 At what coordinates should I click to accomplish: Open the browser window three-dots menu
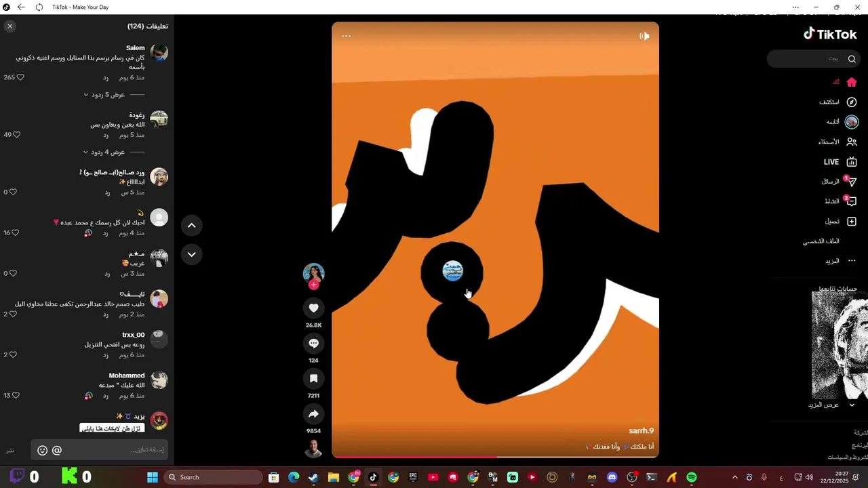click(x=795, y=7)
